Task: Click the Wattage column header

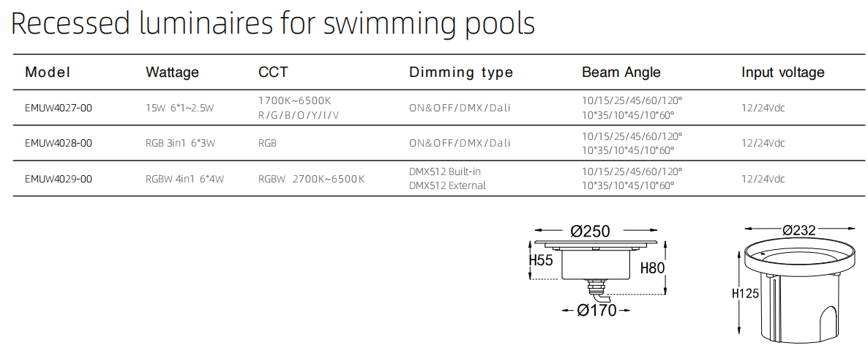Action: [172, 72]
